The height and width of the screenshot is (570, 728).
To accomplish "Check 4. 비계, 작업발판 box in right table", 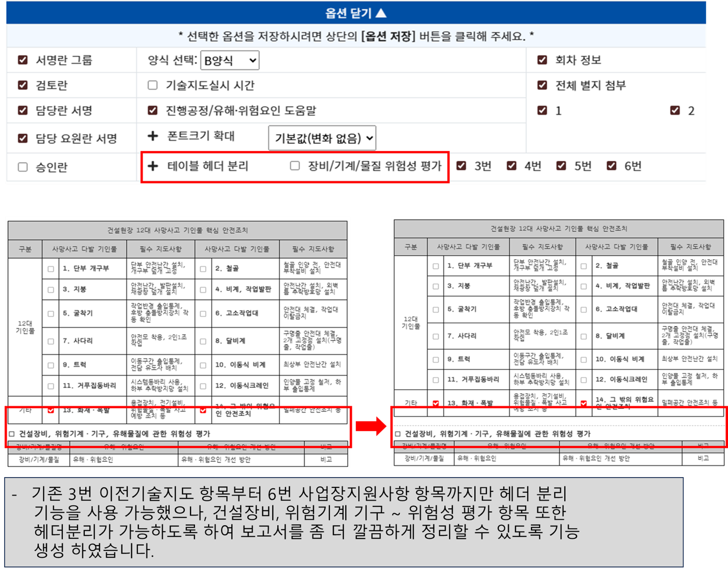I will click(584, 286).
